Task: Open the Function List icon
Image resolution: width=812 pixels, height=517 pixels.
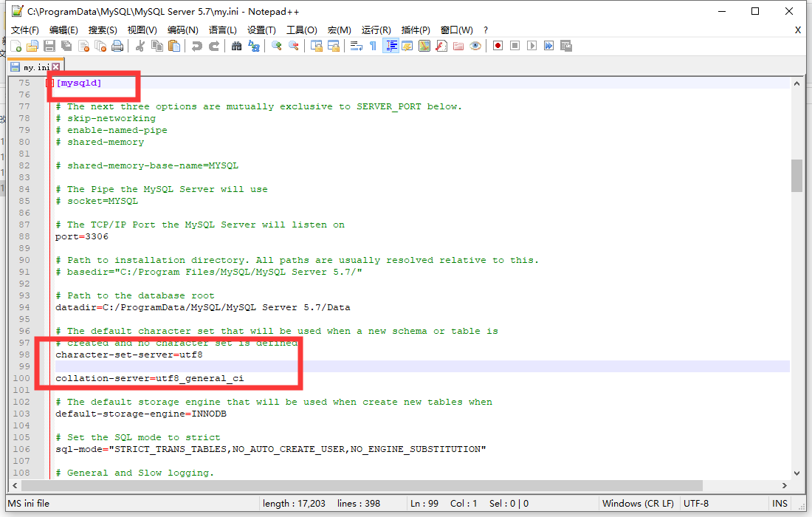Action: pyautogui.click(x=441, y=46)
